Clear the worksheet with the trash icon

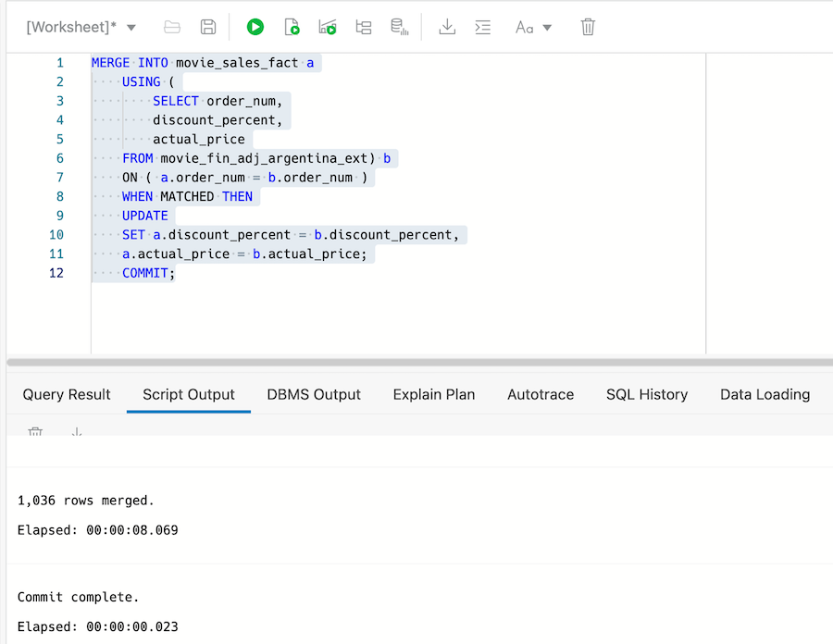click(x=588, y=27)
